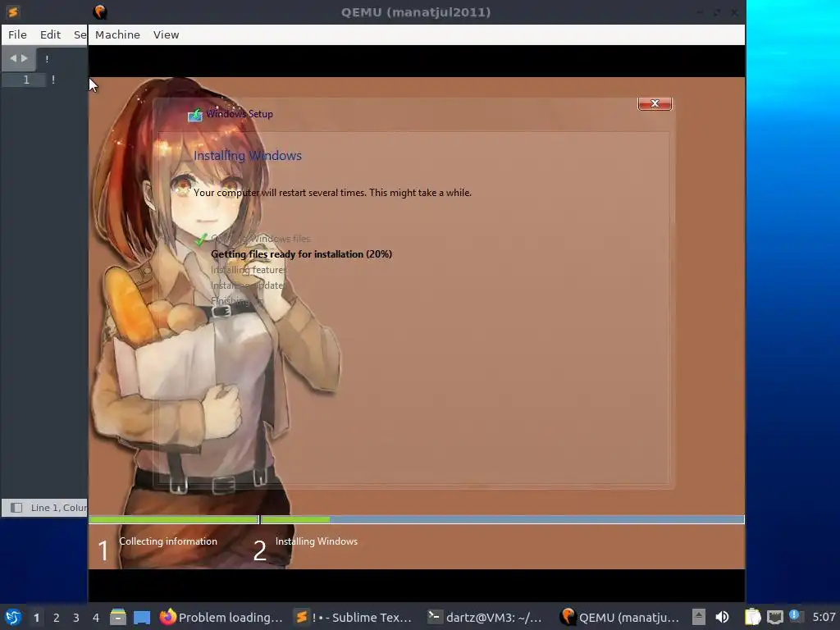The height and width of the screenshot is (630, 840).
Task: Click the "Windows Setup" title text
Action: point(240,113)
